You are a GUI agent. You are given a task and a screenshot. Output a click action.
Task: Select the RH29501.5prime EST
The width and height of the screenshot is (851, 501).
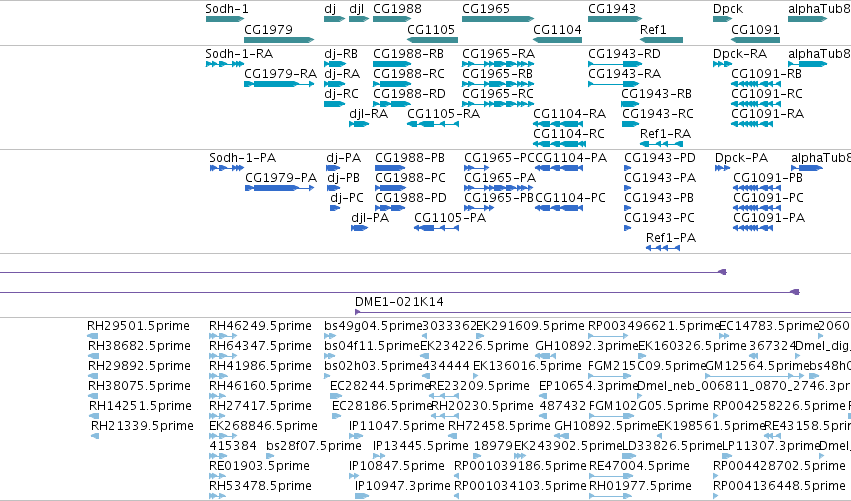(x=93, y=336)
